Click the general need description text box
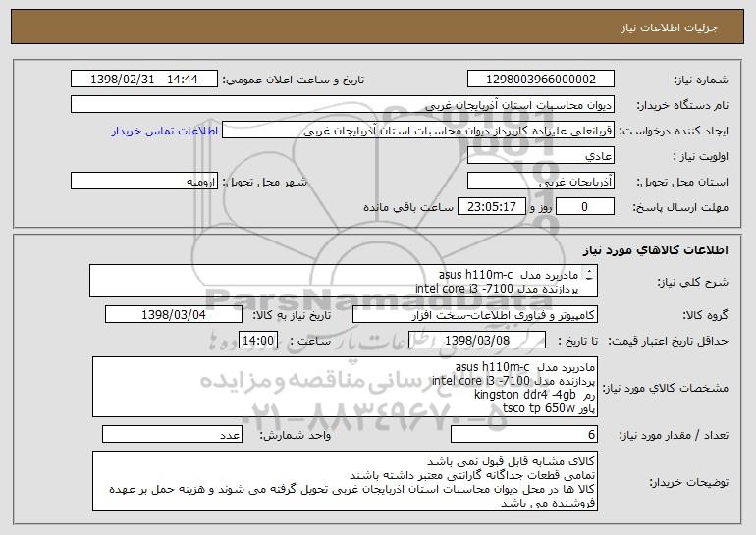 coord(344,281)
